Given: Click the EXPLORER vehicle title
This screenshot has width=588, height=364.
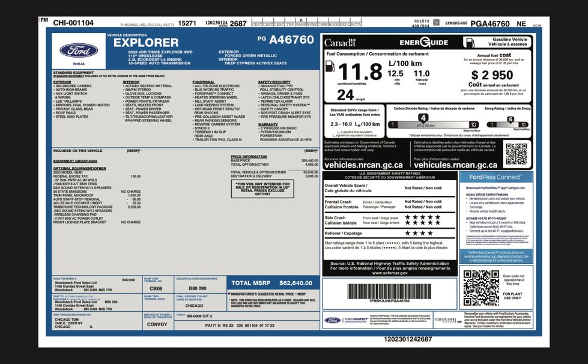Looking at the screenshot, I should (146, 43).
